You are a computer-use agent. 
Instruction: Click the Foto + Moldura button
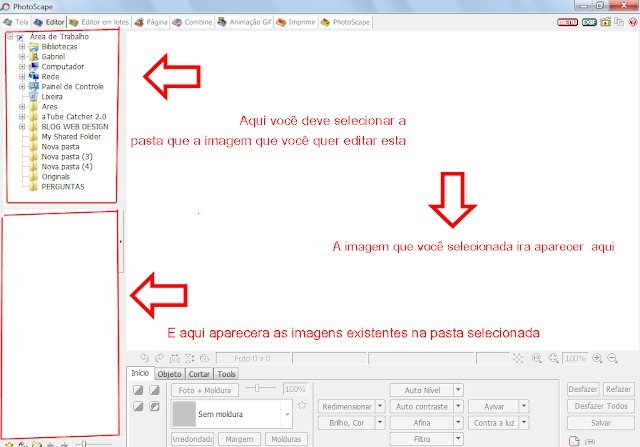coord(204,390)
